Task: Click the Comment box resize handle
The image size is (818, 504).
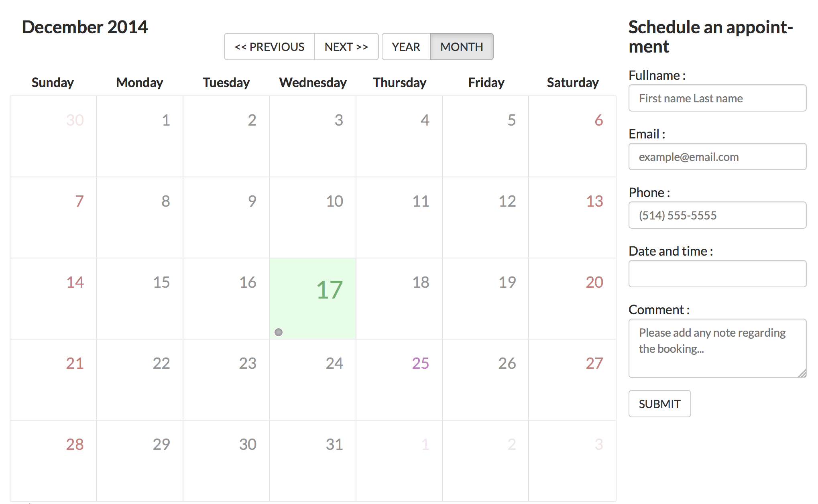Action: 802,374
